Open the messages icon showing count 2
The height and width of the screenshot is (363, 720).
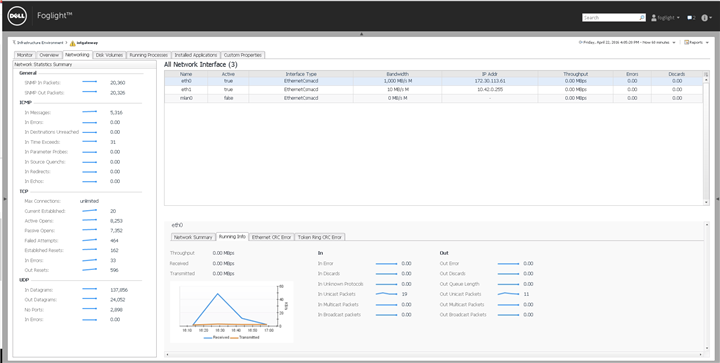click(x=691, y=17)
